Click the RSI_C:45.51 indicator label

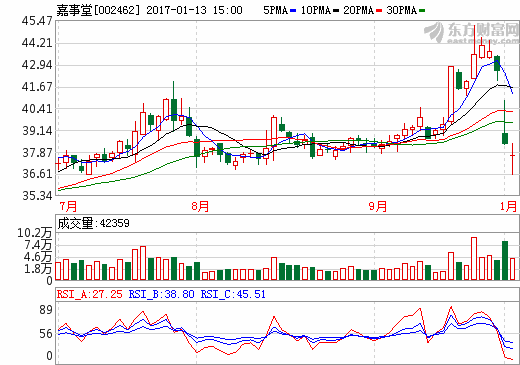click(233, 294)
